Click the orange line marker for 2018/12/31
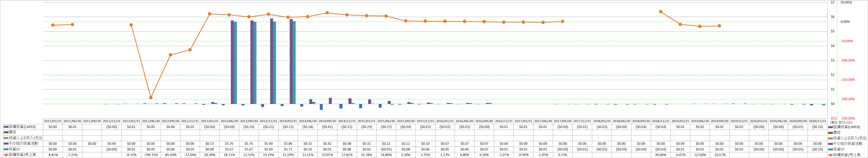The image size is (868, 158). [x=661, y=12]
